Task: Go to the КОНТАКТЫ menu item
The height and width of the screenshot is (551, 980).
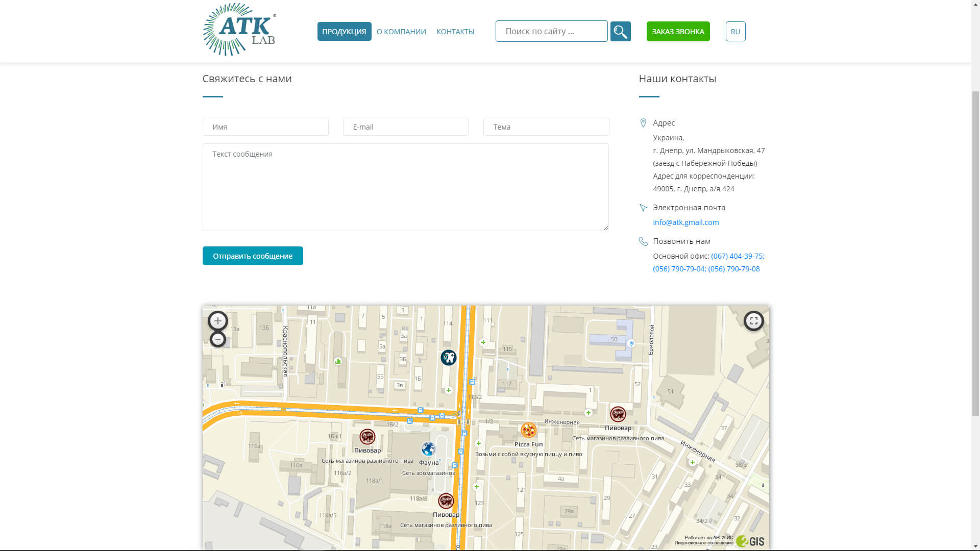Action: pyautogui.click(x=455, y=32)
